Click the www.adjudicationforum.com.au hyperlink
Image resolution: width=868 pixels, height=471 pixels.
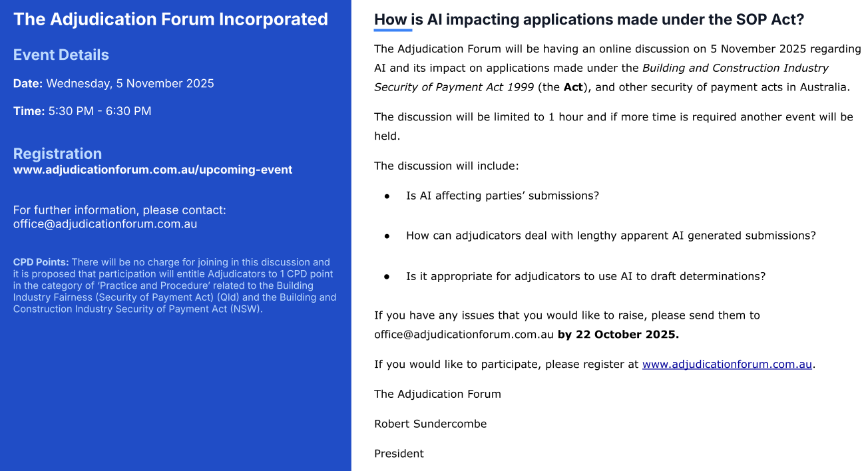click(727, 365)
